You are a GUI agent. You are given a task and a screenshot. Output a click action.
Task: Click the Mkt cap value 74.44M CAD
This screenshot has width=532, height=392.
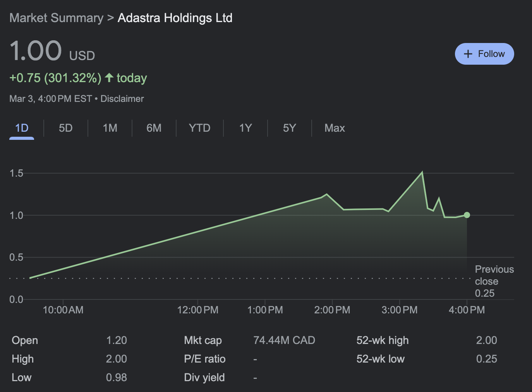tap(284, 340)
